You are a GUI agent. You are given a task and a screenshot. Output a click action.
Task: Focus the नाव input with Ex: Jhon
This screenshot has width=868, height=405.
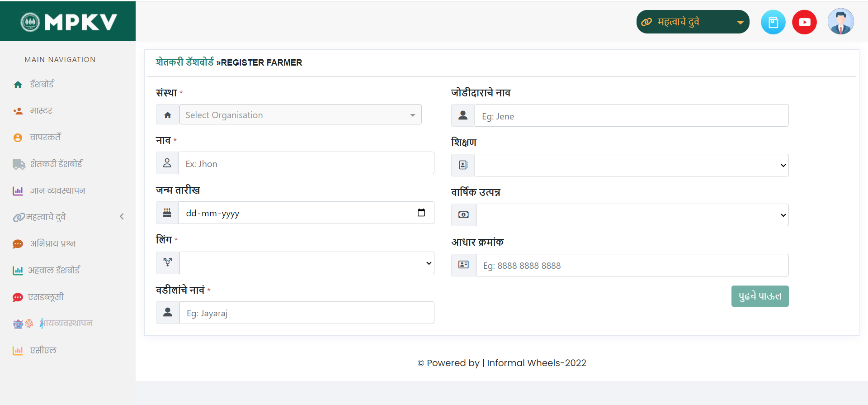point(307,163)
